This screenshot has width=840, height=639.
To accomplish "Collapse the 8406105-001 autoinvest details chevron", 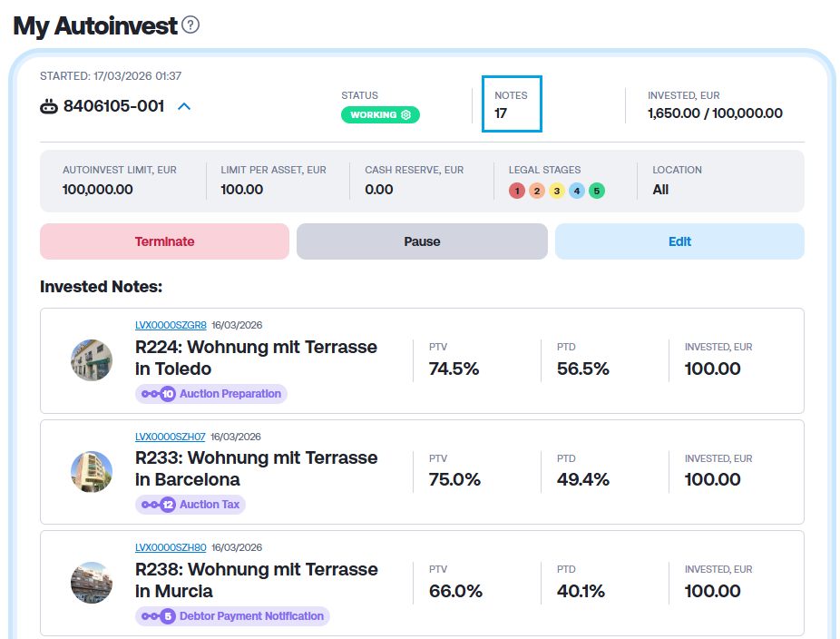I will tap(184, 107).
